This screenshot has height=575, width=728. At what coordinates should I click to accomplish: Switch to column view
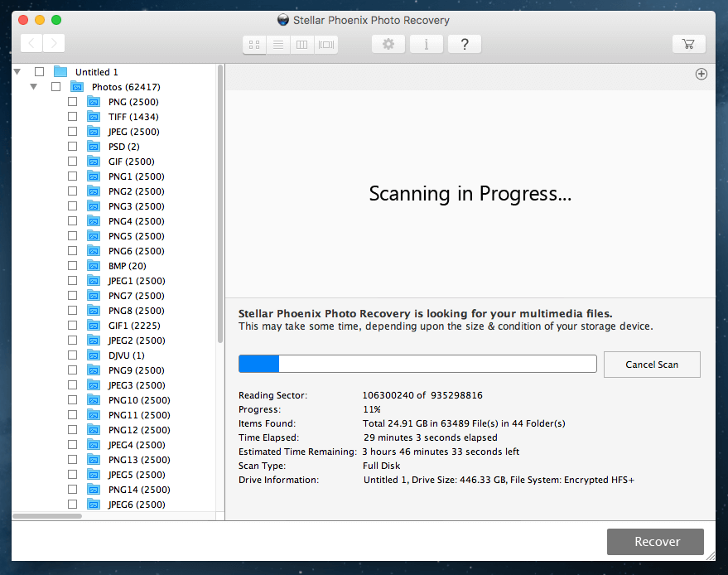301,45
